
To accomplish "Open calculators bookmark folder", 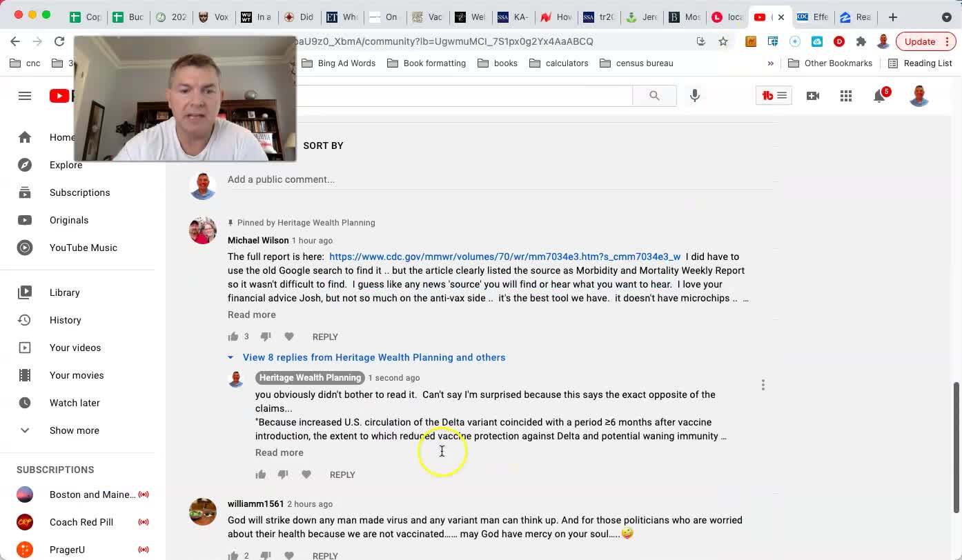I will (559, 63).
